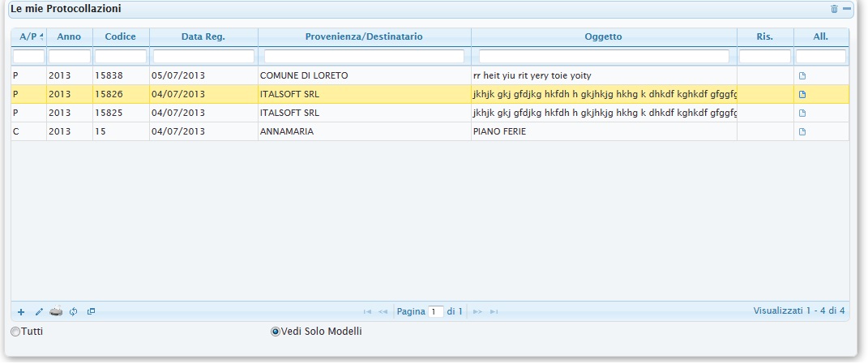Focus the Oggetto filter input field

coord(604,57)
